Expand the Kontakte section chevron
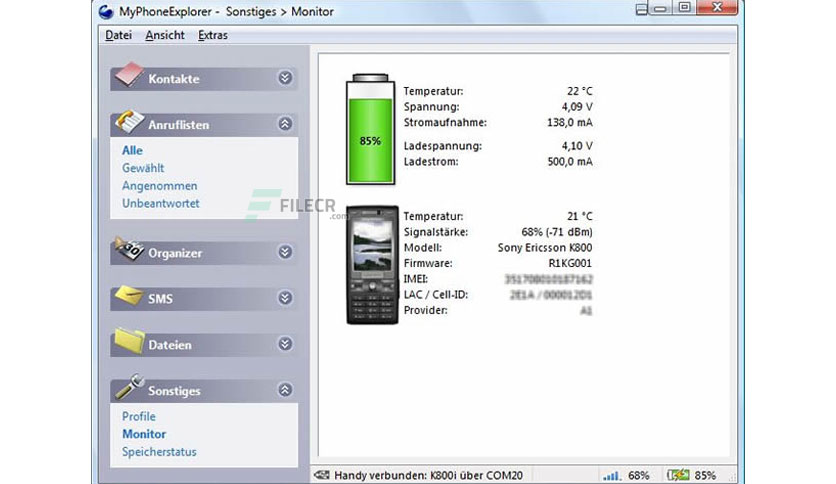This screenshot has width=836, height=484. point(285,78)
